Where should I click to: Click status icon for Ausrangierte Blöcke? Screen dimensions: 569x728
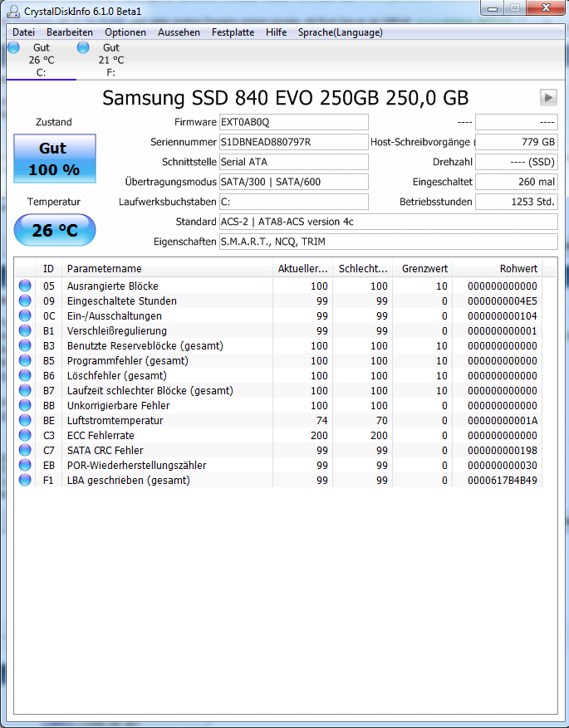[25, 286]
